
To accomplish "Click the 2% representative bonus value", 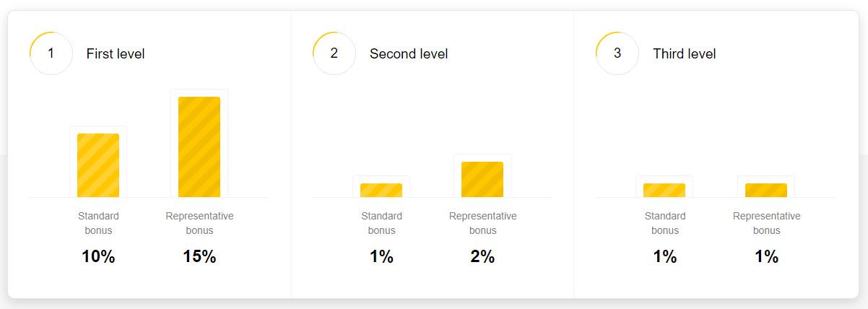I will (482, 256).
